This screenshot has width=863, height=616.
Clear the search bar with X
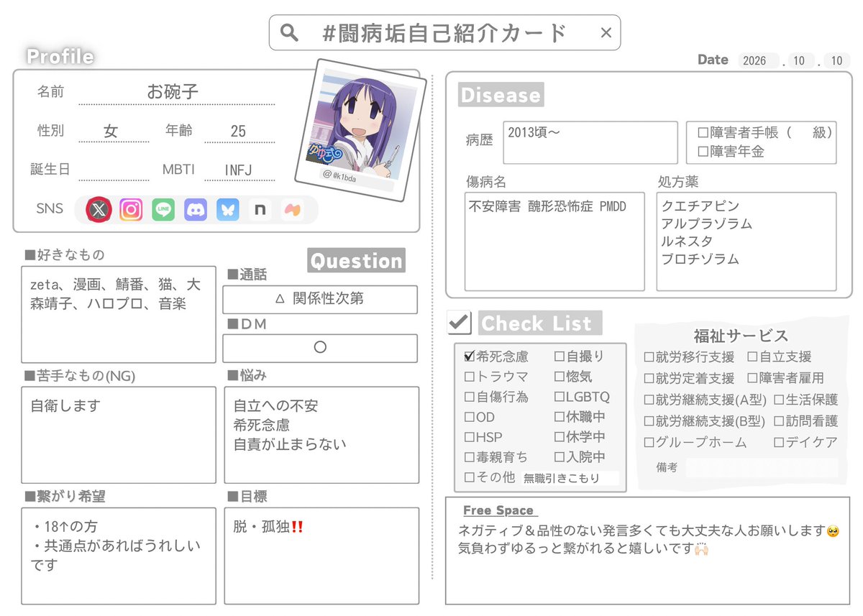tap(606, 32)
